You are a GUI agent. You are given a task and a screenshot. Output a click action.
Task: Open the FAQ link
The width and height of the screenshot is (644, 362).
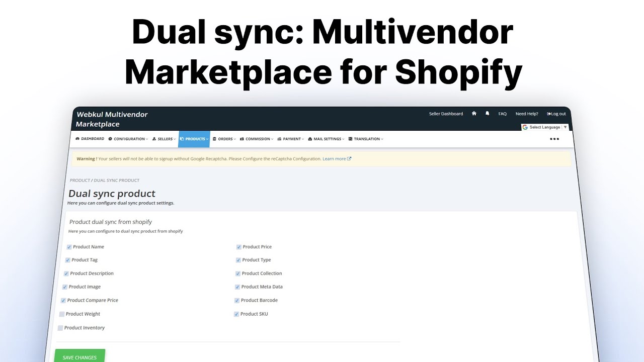(x=502, y=114)
